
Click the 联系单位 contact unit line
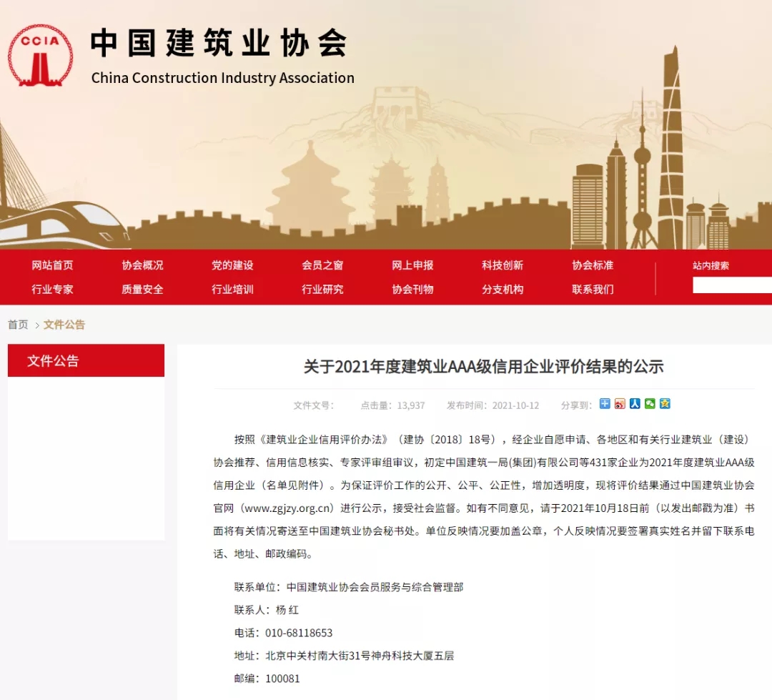point(349,587)
